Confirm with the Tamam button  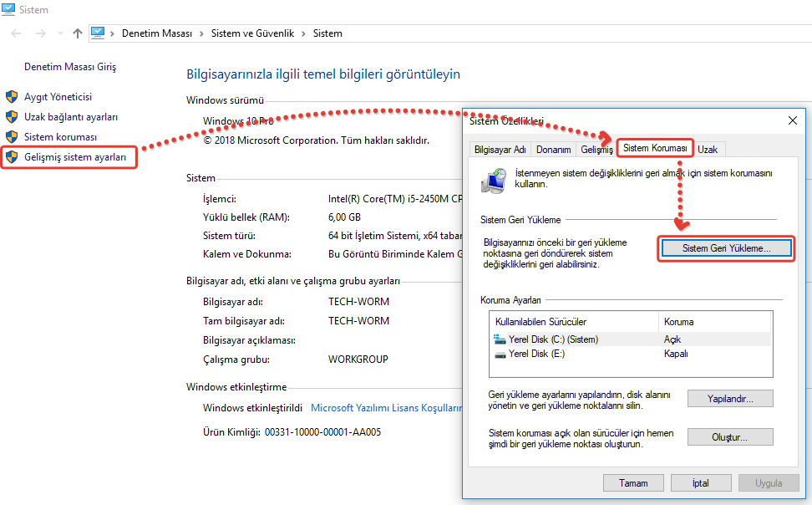coord(633,483)
